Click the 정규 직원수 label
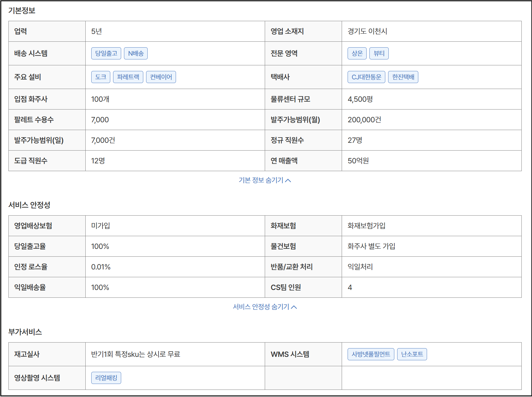 pyautogui.click(x=287, y=140)
